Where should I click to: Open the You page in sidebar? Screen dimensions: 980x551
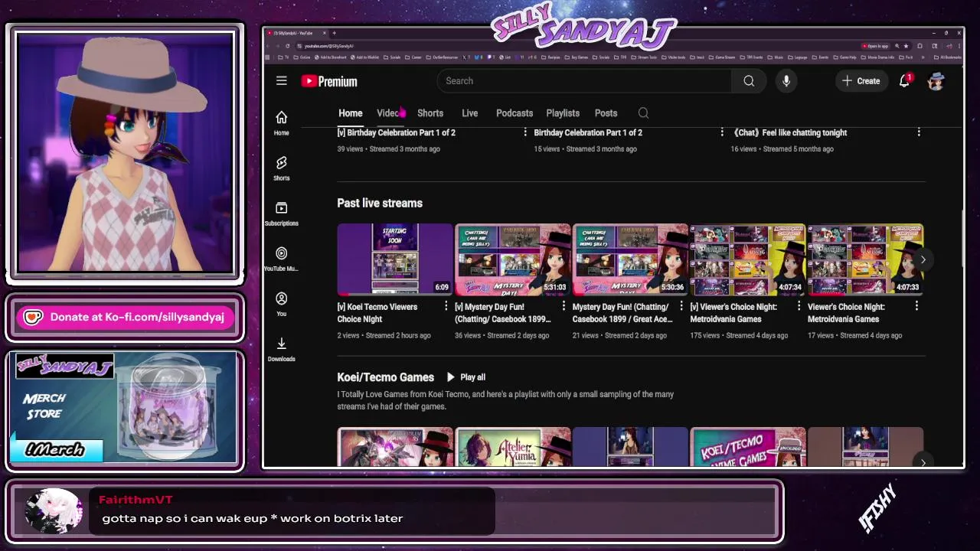pos(281,304)
